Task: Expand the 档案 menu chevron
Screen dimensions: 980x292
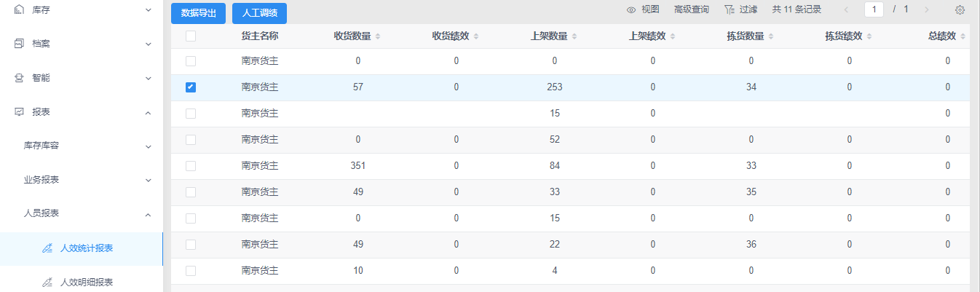Action: pyautogui.click(x=149, y=44)
